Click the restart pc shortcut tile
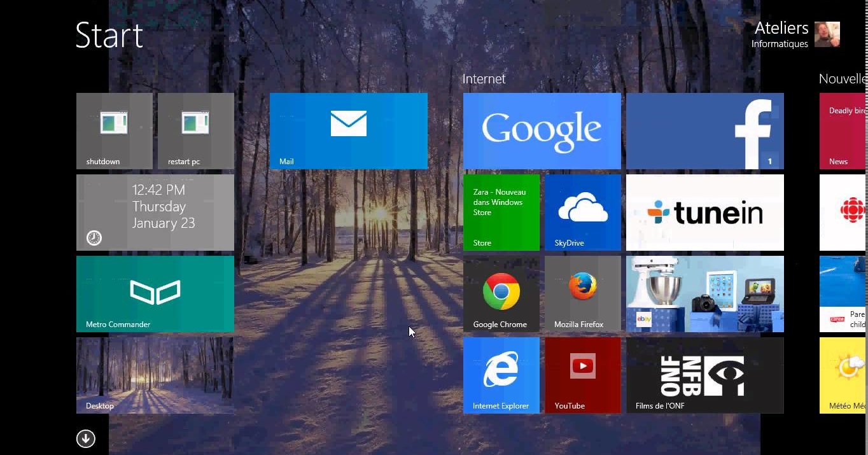 (x=195, y=130)
